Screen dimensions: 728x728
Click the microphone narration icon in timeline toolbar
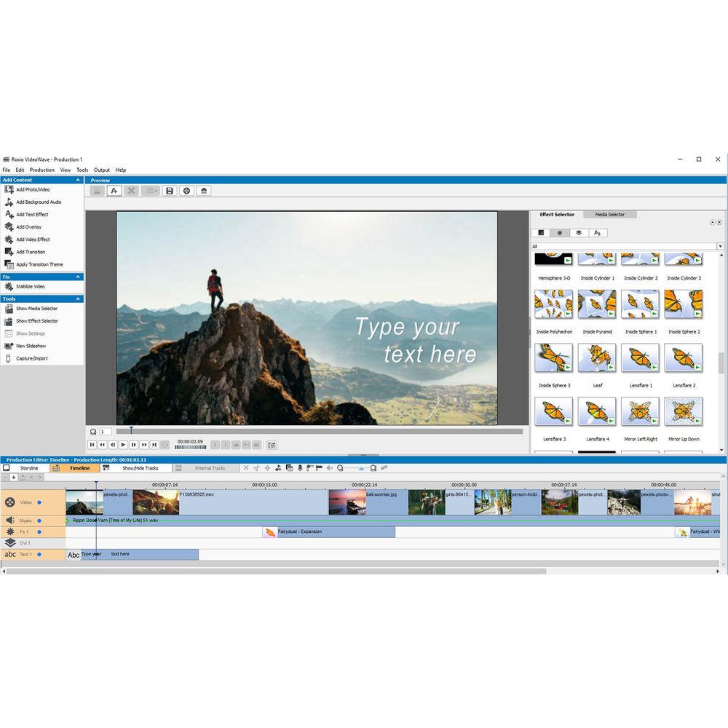pyautogui.click(x=299, y=468)
